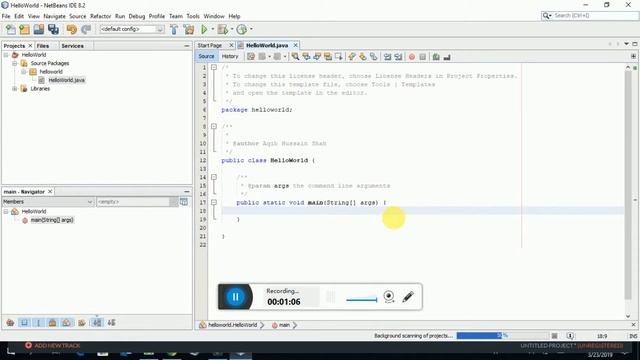Click the webcam icon in recording widget
640x360 pixels.
[389, 296]
